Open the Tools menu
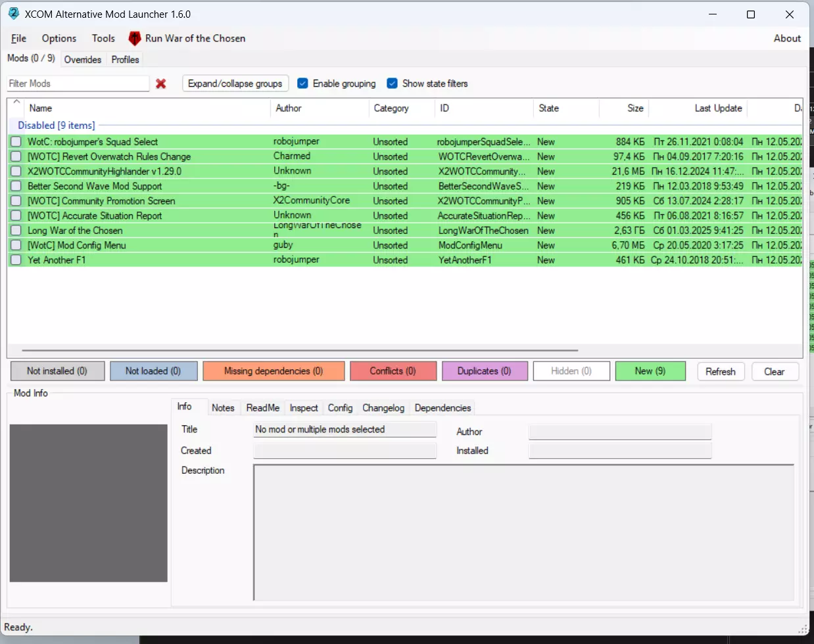The width and height of the screenshot is (814, 644). pos(103,39)
